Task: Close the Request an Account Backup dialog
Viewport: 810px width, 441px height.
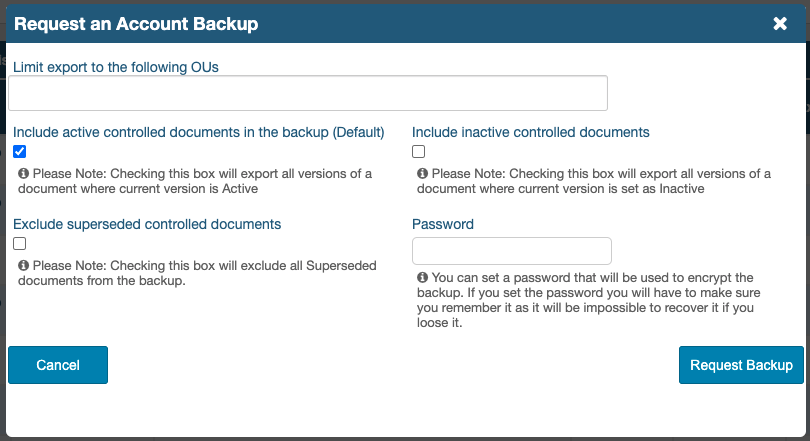Action: (x=780, y=24)
